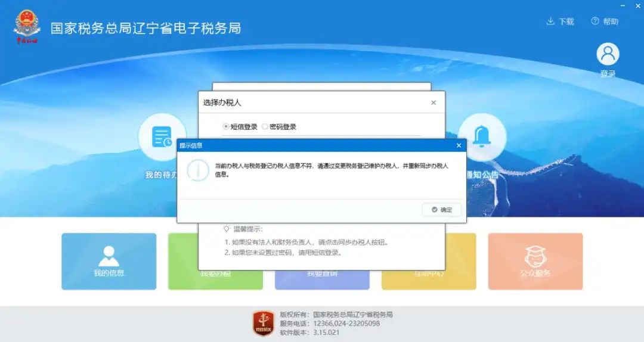Image resolution: width=644 pixels, height=342 pixels.
Task: Click the 当前办税人 mismatch message text
Action: click(332, 170)
